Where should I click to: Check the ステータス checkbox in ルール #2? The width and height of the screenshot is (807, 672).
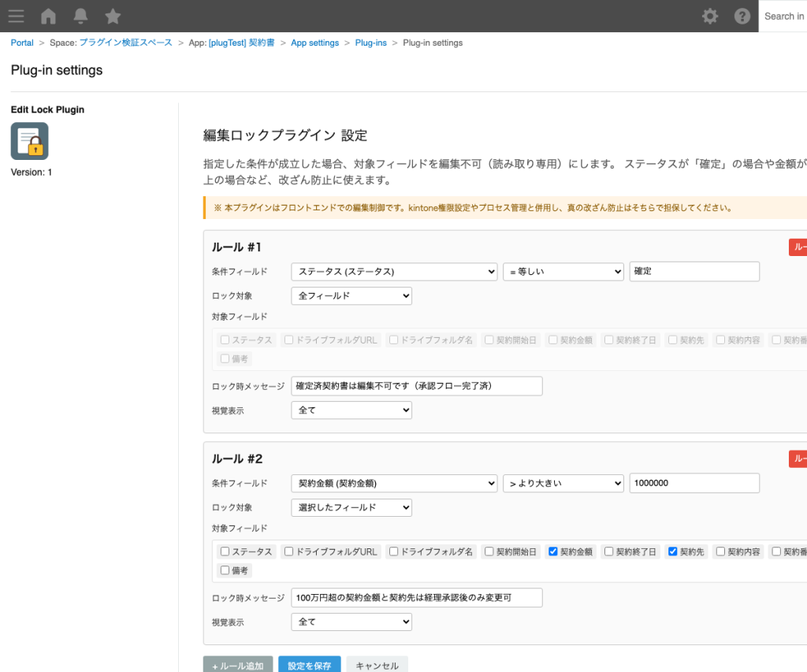coord(225,551)
